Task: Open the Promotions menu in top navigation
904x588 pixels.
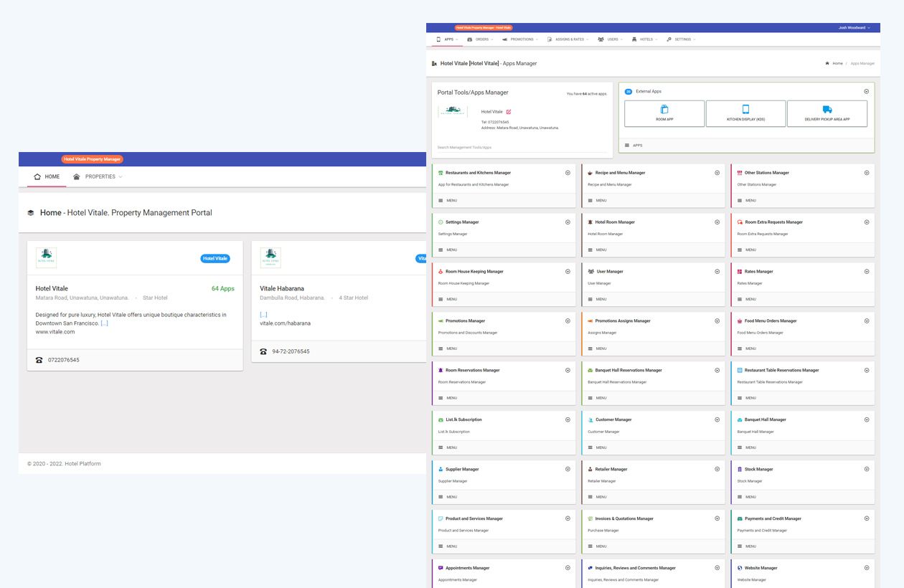Action: tap(520, 39)
